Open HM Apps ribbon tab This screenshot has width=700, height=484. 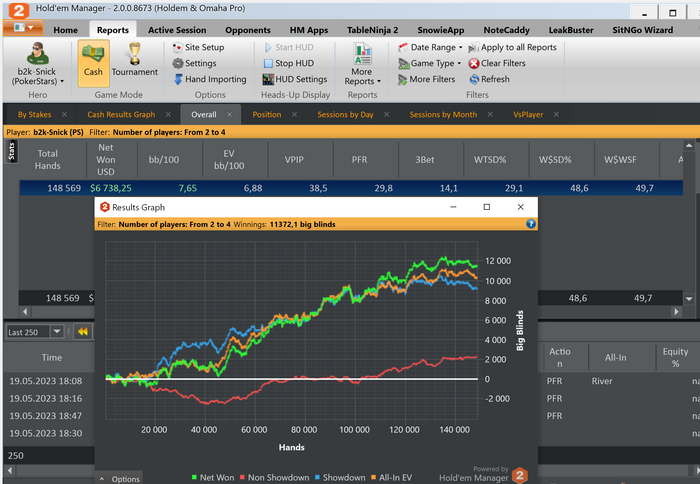[x=308, y=30]
